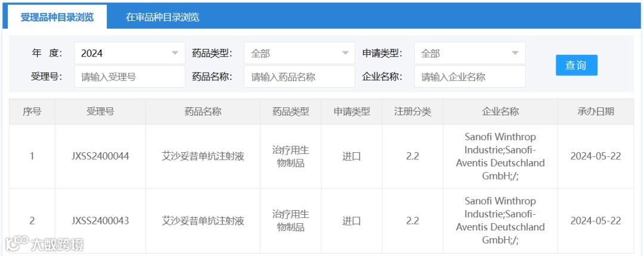The width and height of the screenshot is (644, 256).
Task: Click 进口 in row JXSS2400043
Action: (x=352, y=221)
